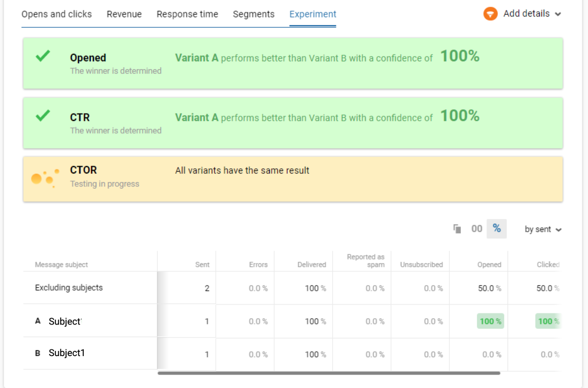Open the by sent dropdown
The image size is (588, 388).
point(543,229)
